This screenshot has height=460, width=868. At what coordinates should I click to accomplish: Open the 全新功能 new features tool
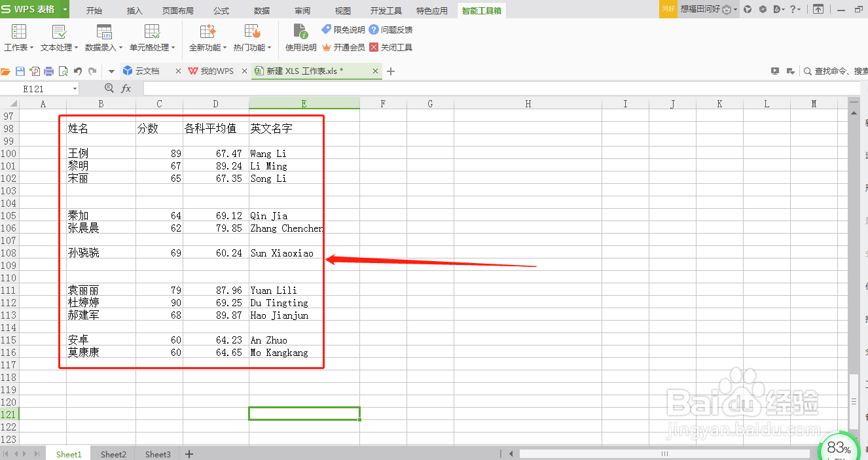click(208, 31)
